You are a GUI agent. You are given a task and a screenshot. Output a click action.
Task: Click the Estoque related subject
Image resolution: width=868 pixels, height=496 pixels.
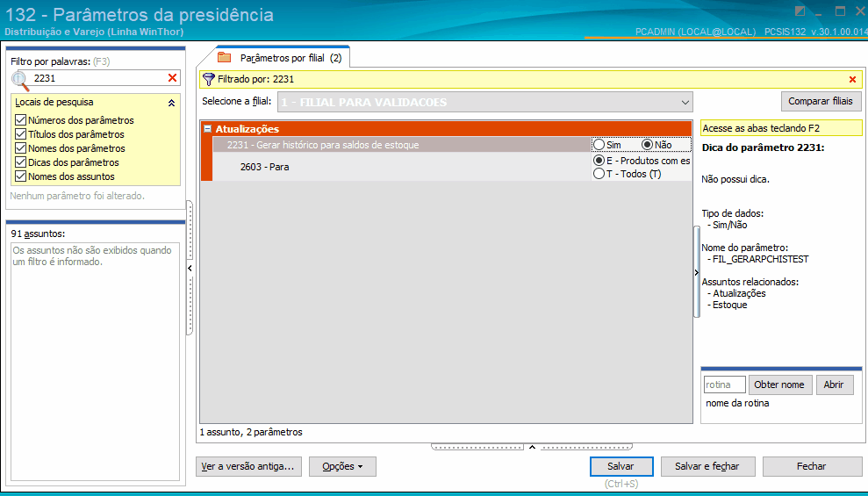(x=729, y=305)
